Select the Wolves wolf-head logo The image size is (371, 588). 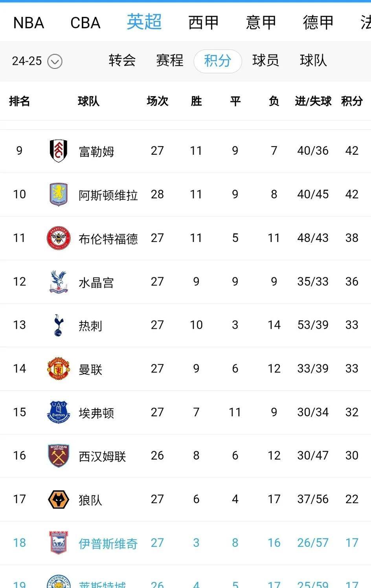coord(59,500)
